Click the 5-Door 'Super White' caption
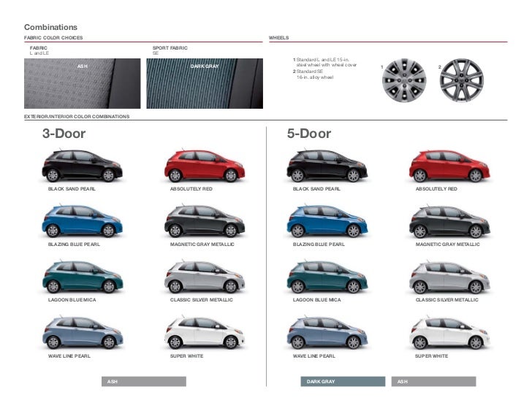This screenshot has height=411, width=532. (x=432, y=356)
